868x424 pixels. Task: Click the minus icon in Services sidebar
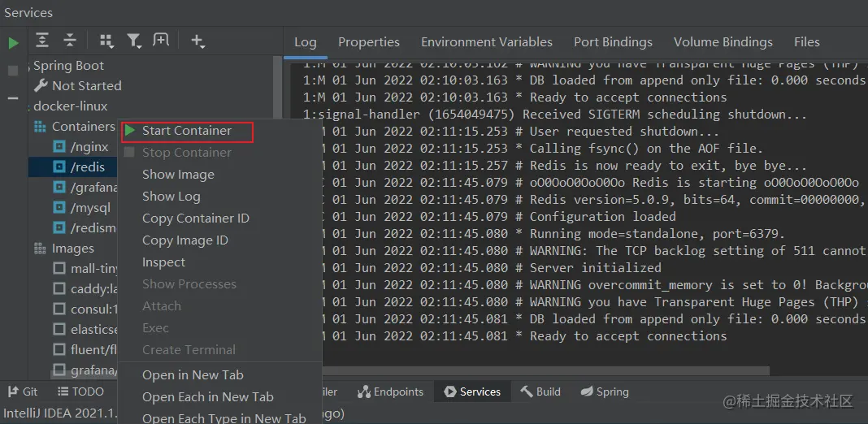[13, 98]
